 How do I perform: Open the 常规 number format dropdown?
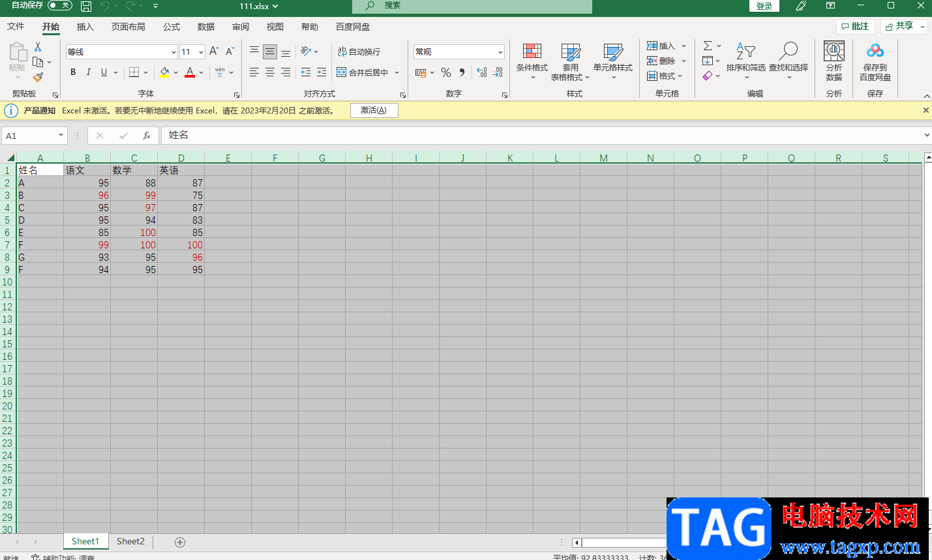click(x=500, y=52)
